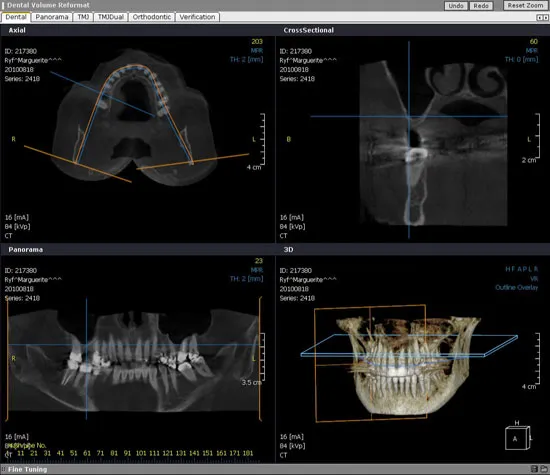
Task: Click the Reset Zoom button
Action: [525, 5]
